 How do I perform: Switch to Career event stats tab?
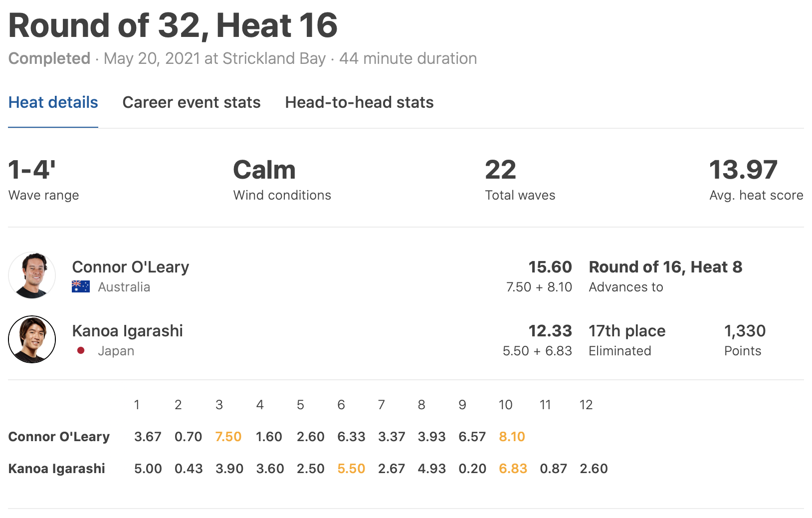point(192,102)
